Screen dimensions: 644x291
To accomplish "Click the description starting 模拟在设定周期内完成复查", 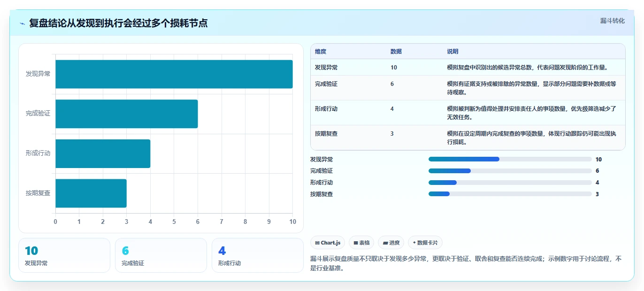I will (x=532, y=138).
